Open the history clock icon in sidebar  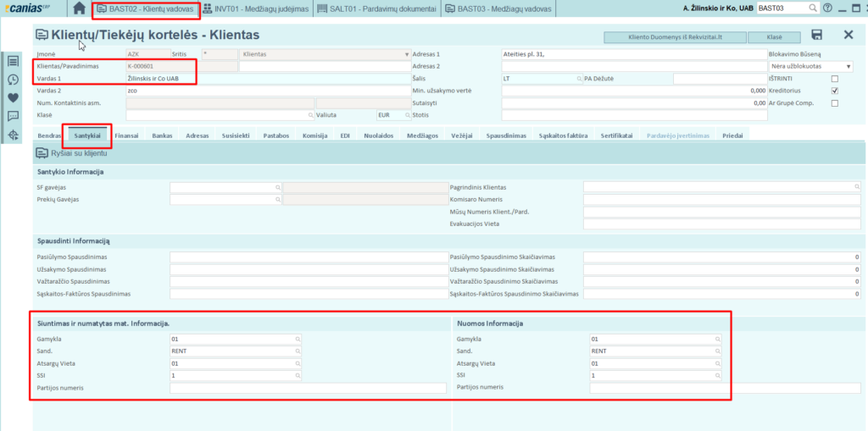click(x=13, y=79)
